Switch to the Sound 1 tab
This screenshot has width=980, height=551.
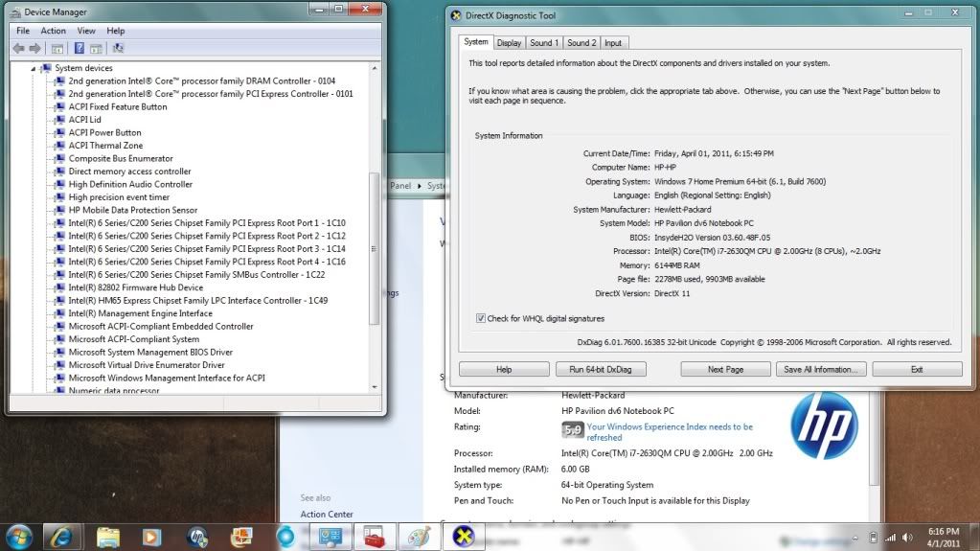pos(544,43)
